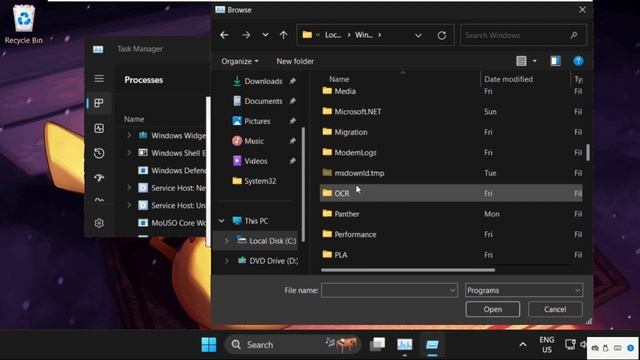Screen dimensions: 640x360
Task: Create a New folder
Action: point(295,61)
